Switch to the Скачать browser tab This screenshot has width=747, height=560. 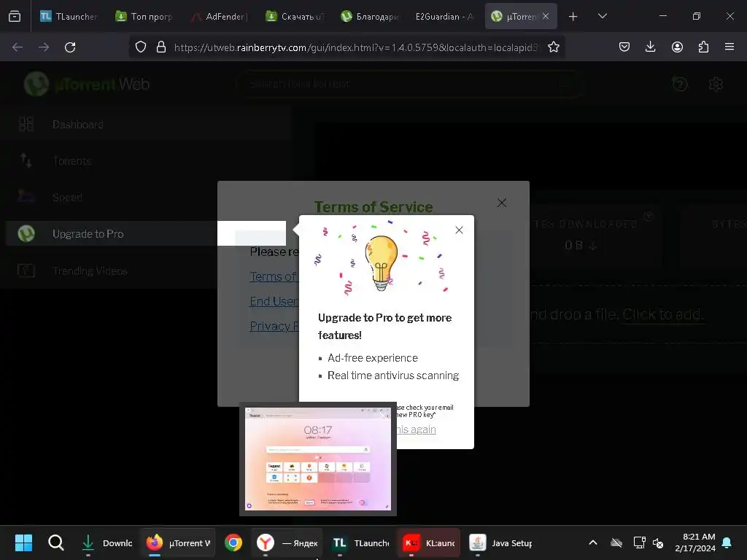tap(295, 16)
